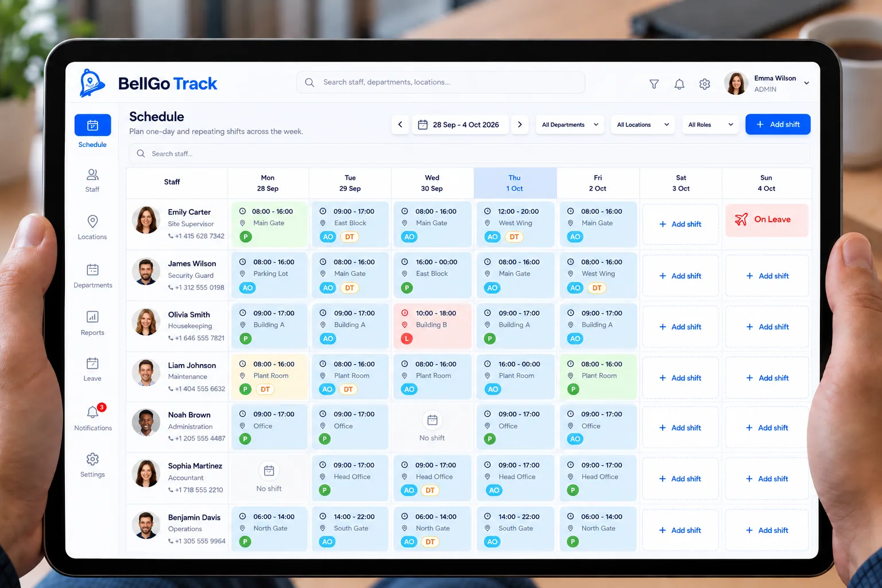Image resolution: width=882 pixels, height=588 pixels.
Task: Open Departments in the sidebar
Action: tap(93, 276)
